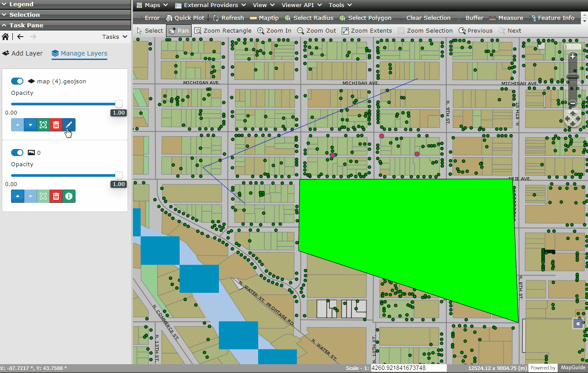Delete the map (4).geojson layer
588x373 pixels.
point(56,125)
